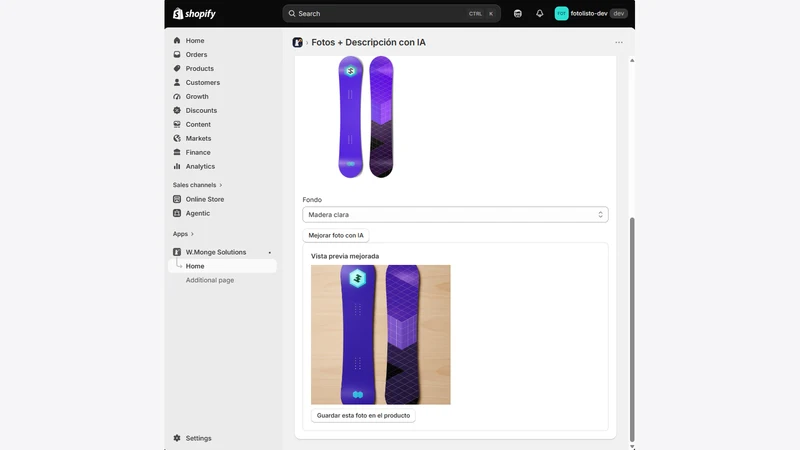800x450 pixels.
Task: Open Additional page in app nav
Action: pyautogui.click(x=210, y=280)
